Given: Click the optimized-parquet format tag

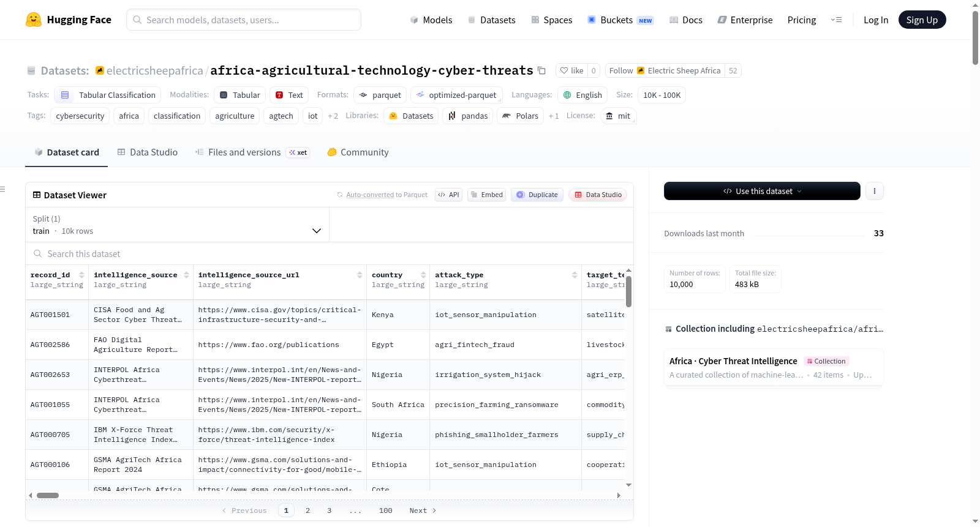Looking at the screenshot, I should pos(456,95).
